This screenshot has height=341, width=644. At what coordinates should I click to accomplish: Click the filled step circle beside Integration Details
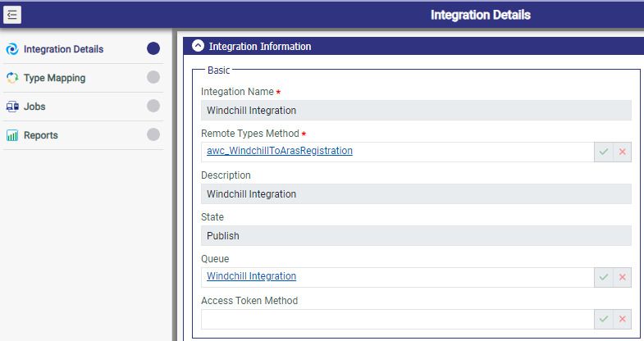[x=153, y=48]
